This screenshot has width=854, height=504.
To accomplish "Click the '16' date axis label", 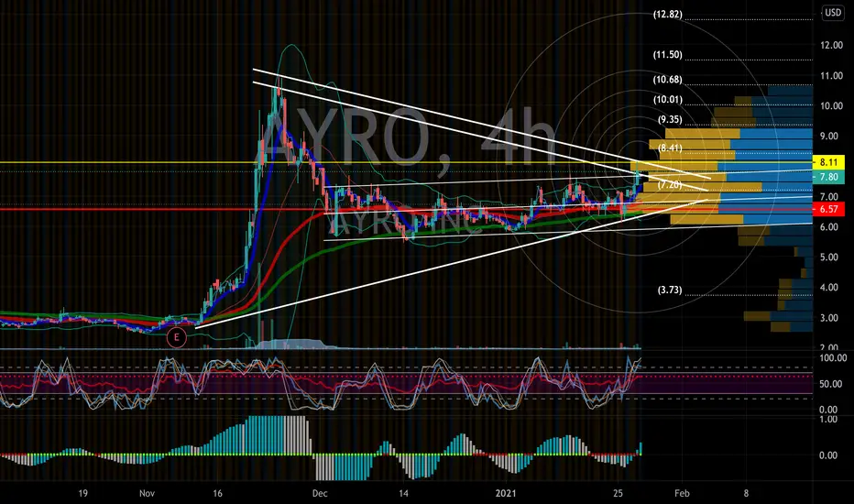I will point(217,494).
